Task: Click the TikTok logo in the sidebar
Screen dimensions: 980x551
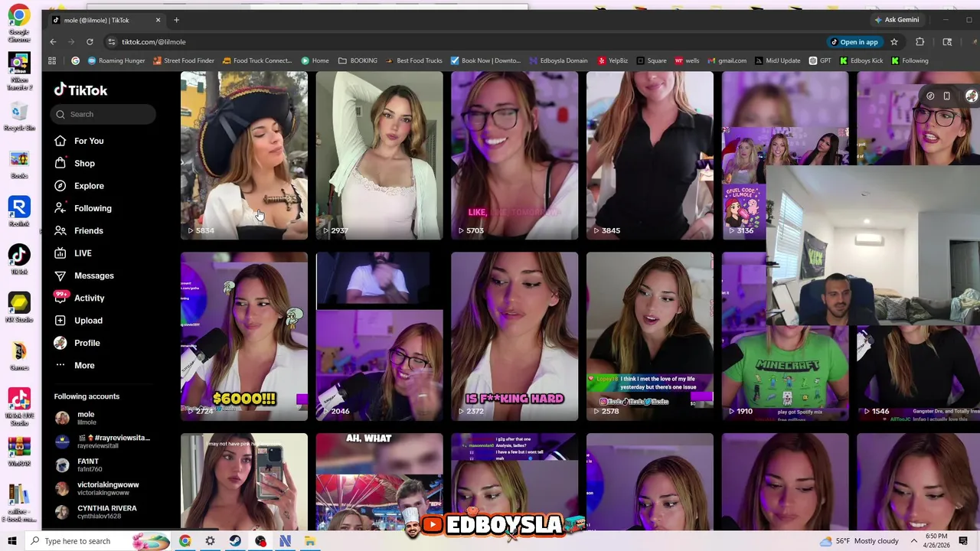Action: (x=80, y=90)
